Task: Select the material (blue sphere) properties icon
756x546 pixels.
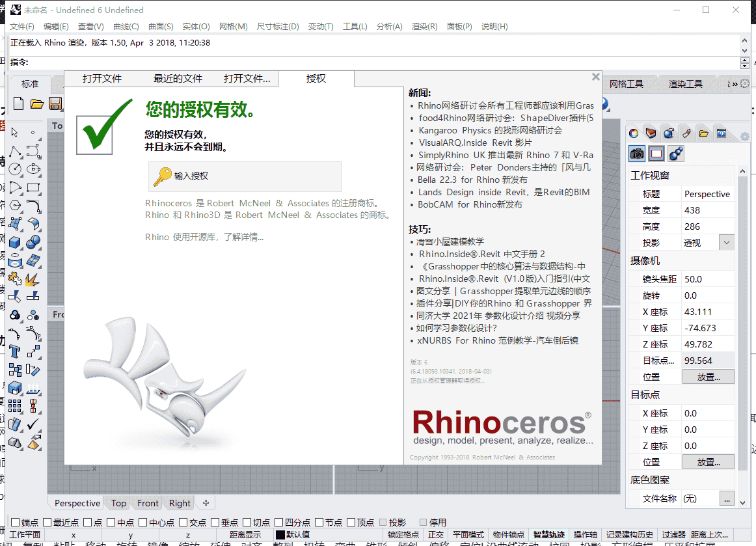Action: (668, 133)
